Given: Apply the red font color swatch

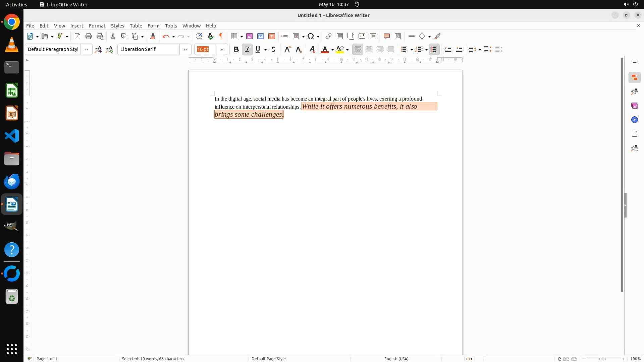Looking at the screenshot, I should click(x=325, y=50).
